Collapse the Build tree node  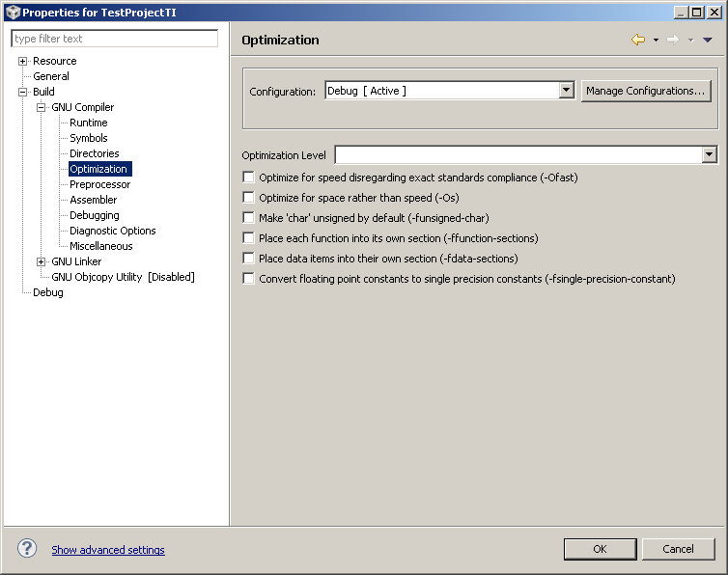point(22,92)
